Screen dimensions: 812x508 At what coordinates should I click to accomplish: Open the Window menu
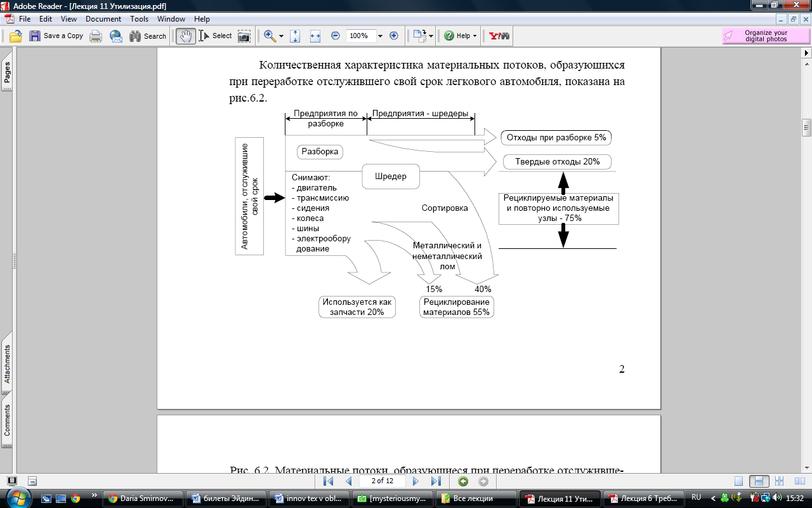(171, 19)
